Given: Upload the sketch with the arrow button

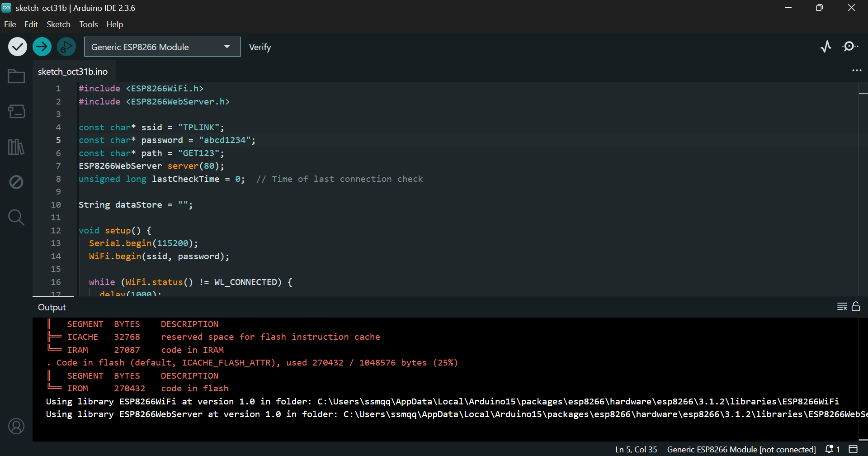Looking at the screenshot, I should click(x=42, y=47).
